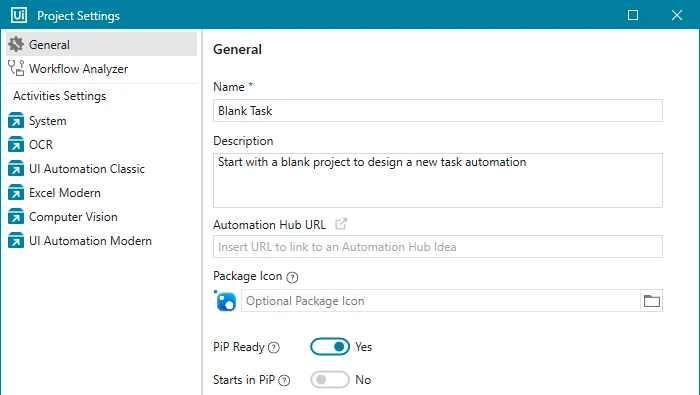
Task: Open OCR activities settings
Action: pyautogui.click(x=102, y=145)
